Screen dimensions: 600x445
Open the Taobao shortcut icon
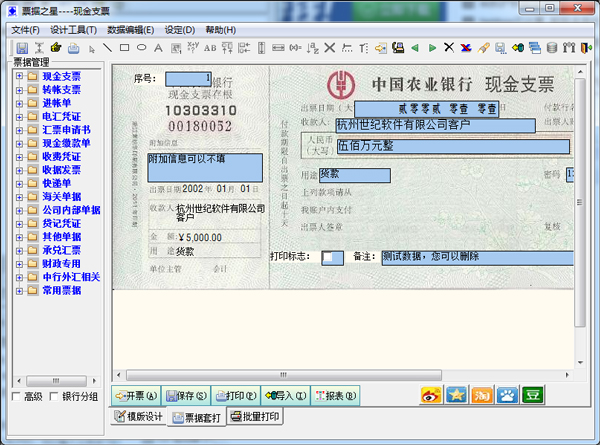click(x=482, y=395)
